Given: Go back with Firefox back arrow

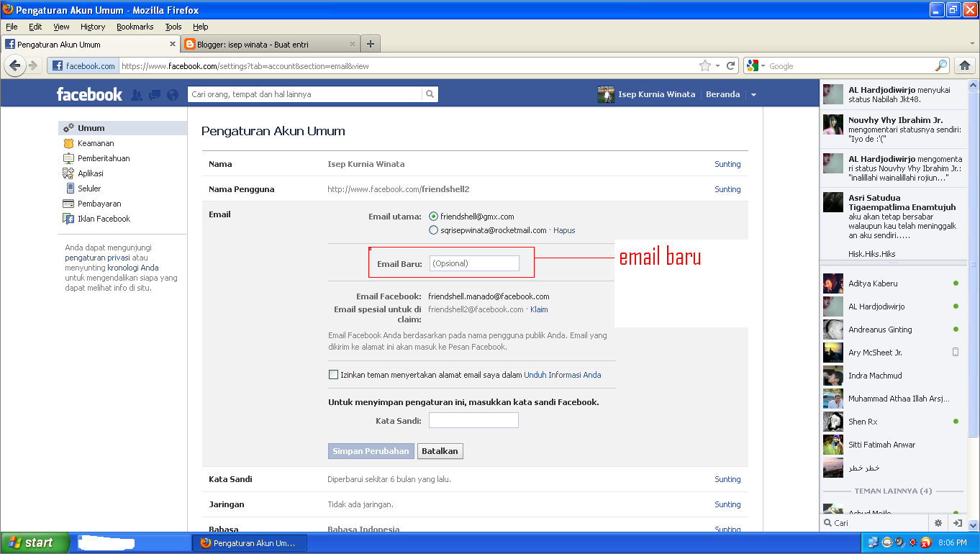Looking at the screenshot, I should pyautogui.click(x=15, y=65).
